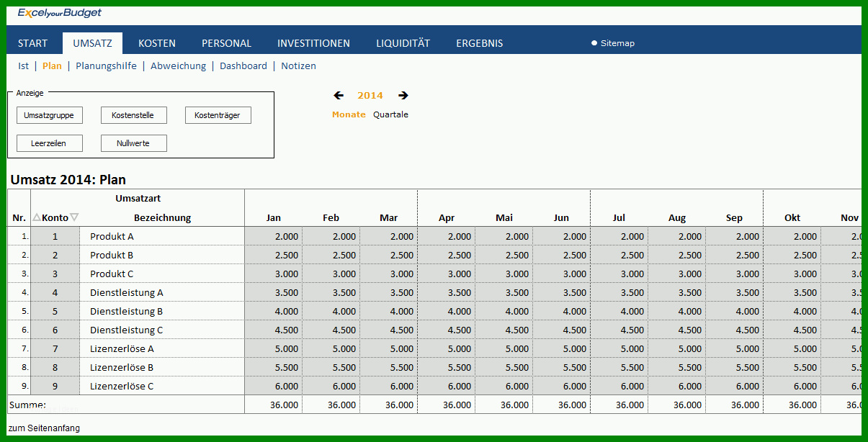Screen dimensions: 868x442
Task: Edit Lizenzerlöse A Jul value 5.000
Action: pyautogui.click(x=619, y=348)
